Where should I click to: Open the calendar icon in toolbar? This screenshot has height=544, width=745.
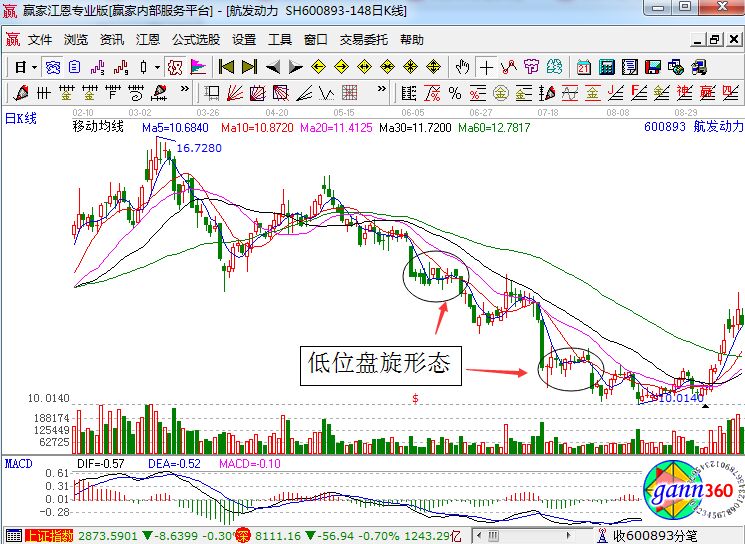click(x=584, y=67)
